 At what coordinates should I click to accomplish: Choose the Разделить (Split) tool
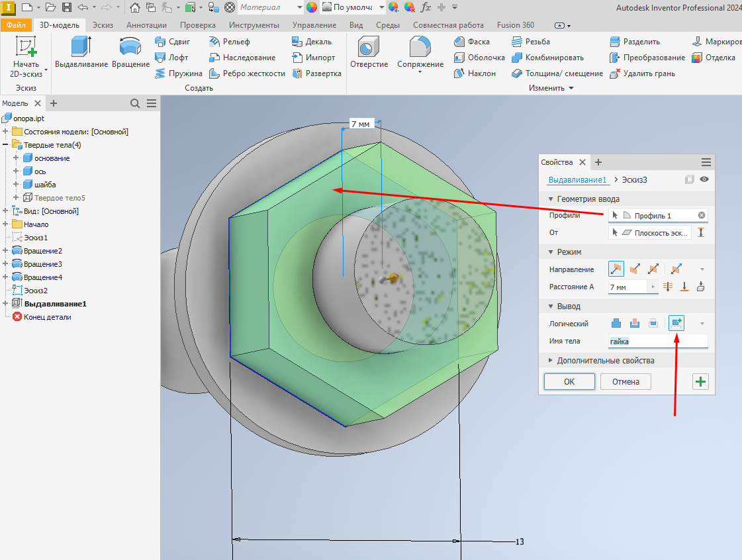coord(635,42)
